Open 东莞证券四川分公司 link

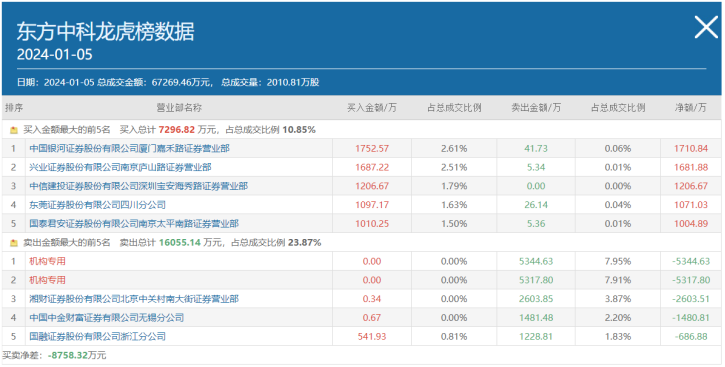click(97, 205)
